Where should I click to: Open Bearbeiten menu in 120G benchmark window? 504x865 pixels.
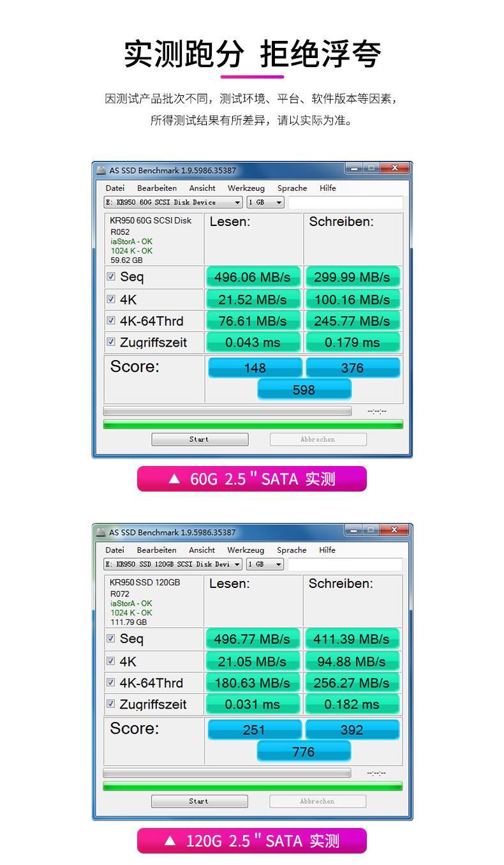coord(157,550)
